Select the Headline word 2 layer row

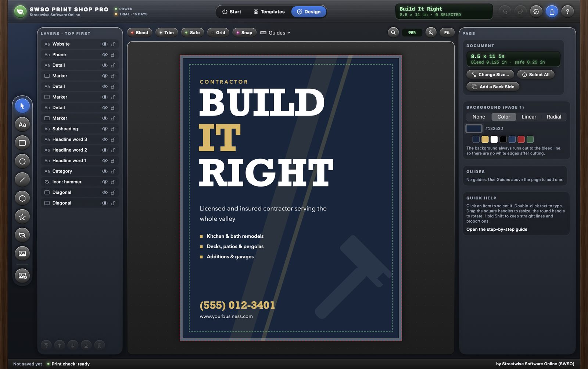click(x=80, y=150)
